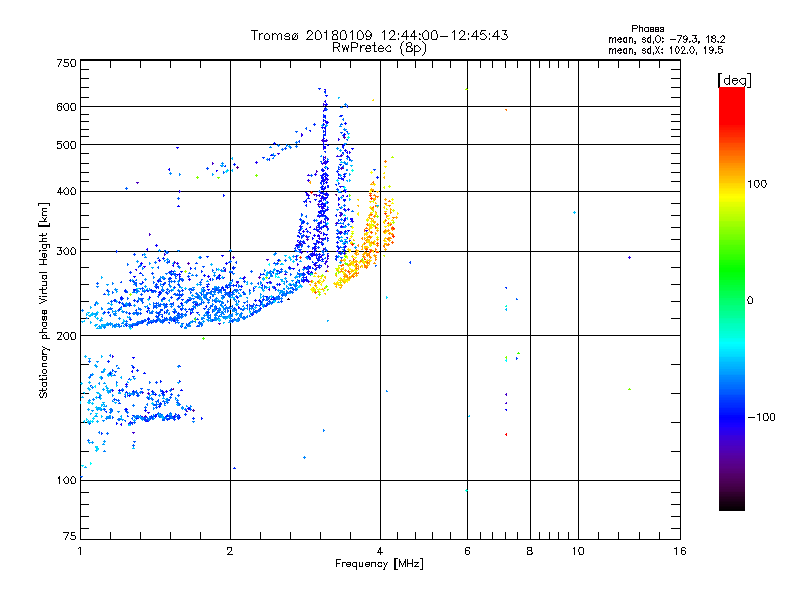The image size is (800, 600).
Task: Click the colorbar tick label '0'
Action: coord(750,301)
